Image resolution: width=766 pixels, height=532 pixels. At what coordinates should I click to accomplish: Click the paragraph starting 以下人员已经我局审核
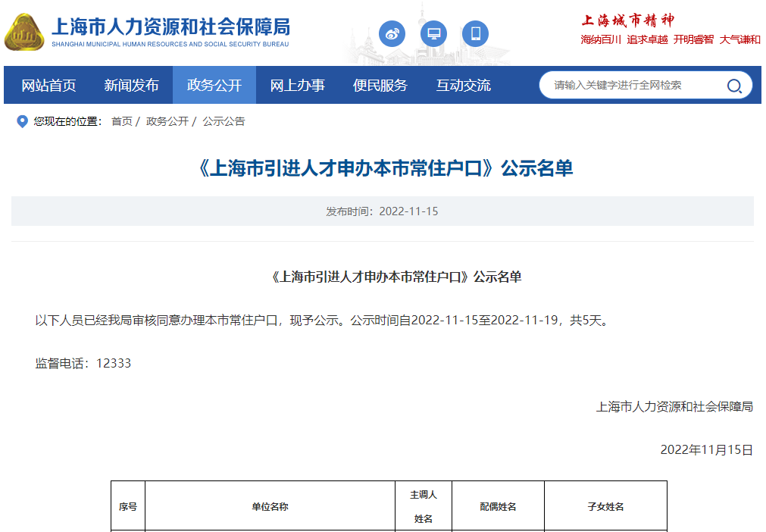(x=324, y=321)
